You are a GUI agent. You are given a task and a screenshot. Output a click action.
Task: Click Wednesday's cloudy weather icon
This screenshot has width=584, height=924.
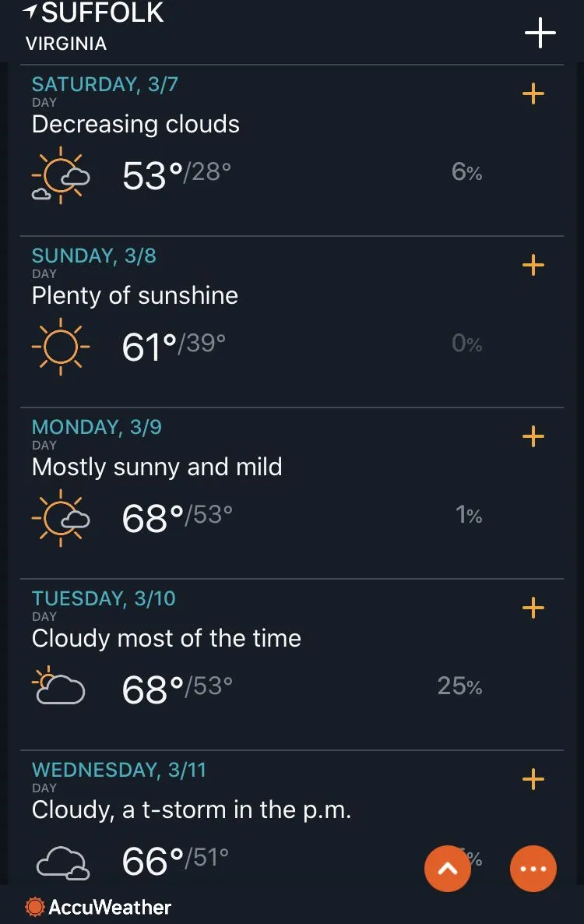[62, 862]
